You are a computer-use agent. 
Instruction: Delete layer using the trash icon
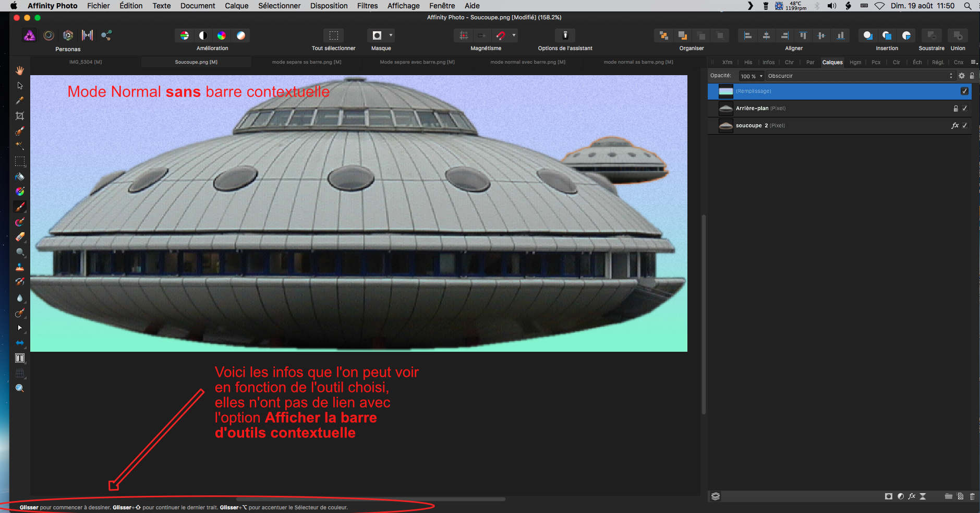(x=972, y=496)
